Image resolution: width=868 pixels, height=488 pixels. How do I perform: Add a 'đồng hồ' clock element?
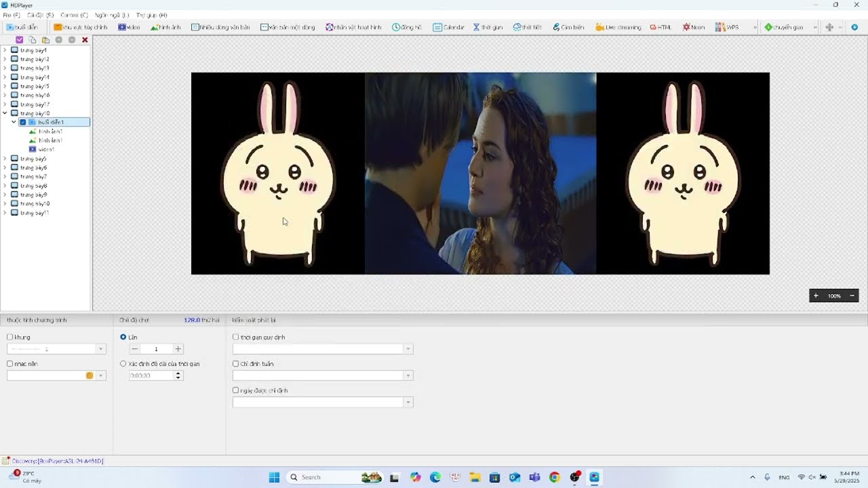tap(407, 27)
